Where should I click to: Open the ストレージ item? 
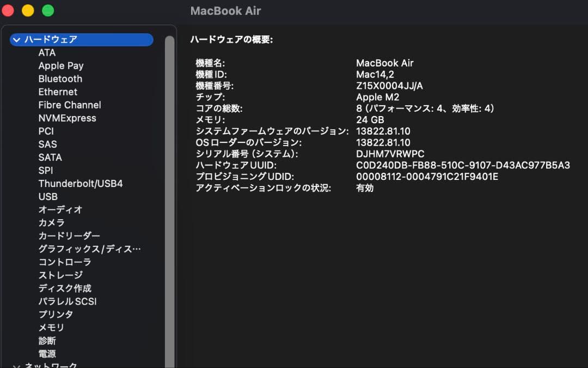[60, 275]
